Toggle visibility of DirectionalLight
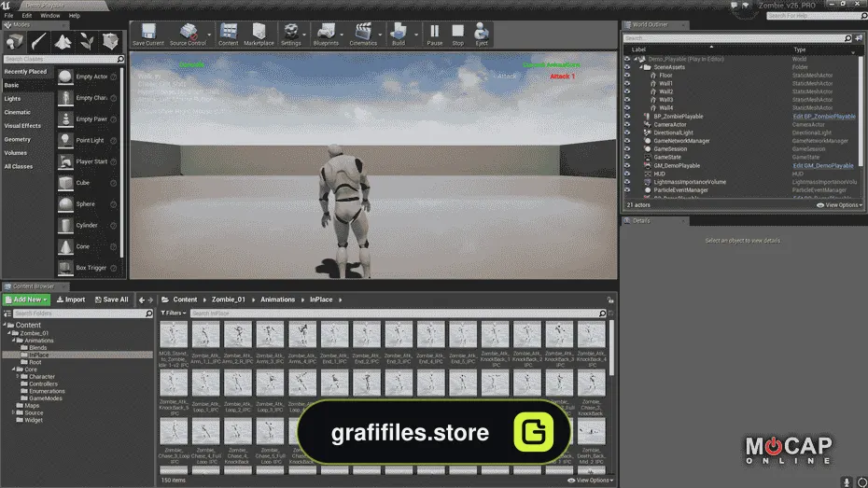The image size is (868, 488). point(627,132)
